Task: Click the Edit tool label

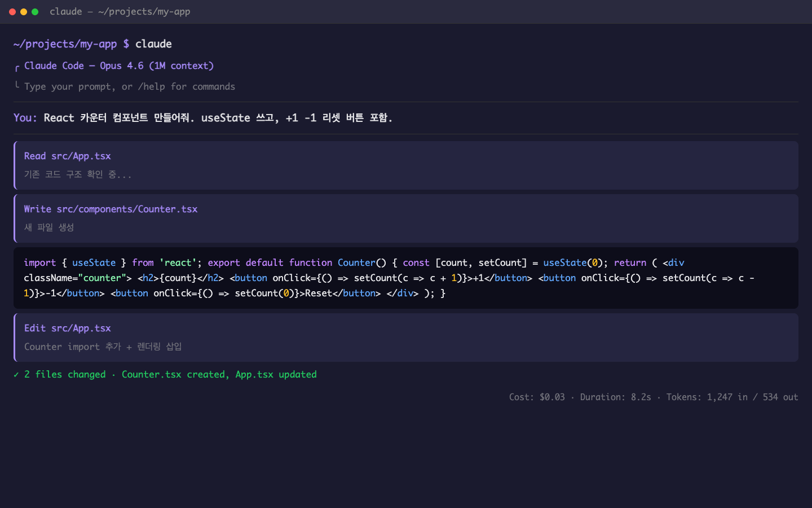Action: click(35, 328)
